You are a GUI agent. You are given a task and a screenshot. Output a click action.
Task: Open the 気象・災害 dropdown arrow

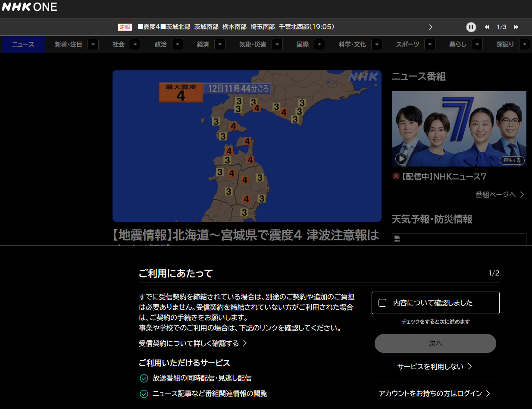277,44
